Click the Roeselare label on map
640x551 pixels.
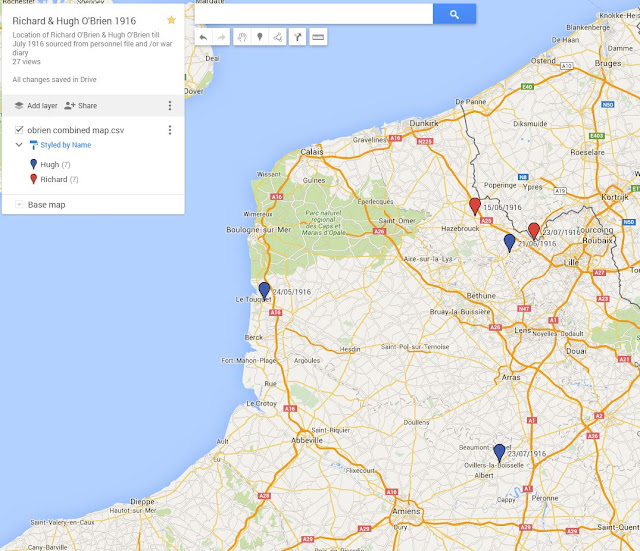coord(587,152)
